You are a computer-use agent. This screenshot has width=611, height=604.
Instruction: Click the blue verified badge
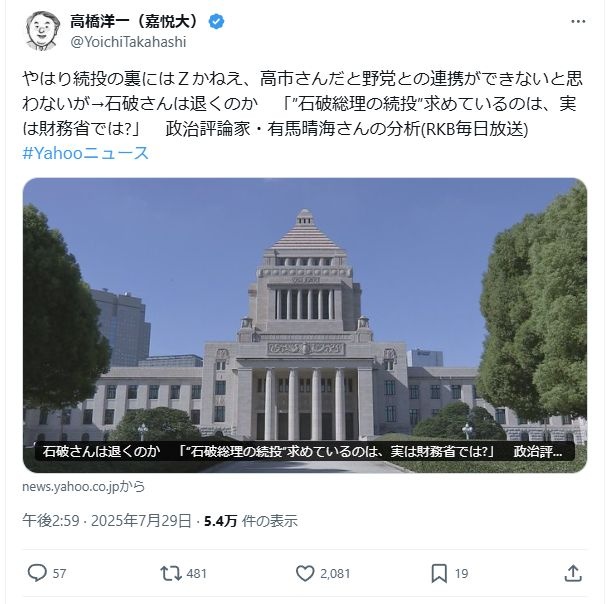pos(216,21)
